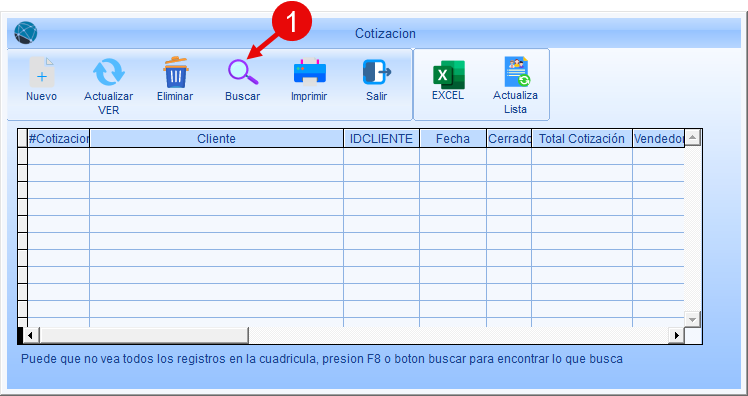Select the Total Cotización column header
Image resolution: width=748 pixels, height=396 pixels.
coord(582,138)
